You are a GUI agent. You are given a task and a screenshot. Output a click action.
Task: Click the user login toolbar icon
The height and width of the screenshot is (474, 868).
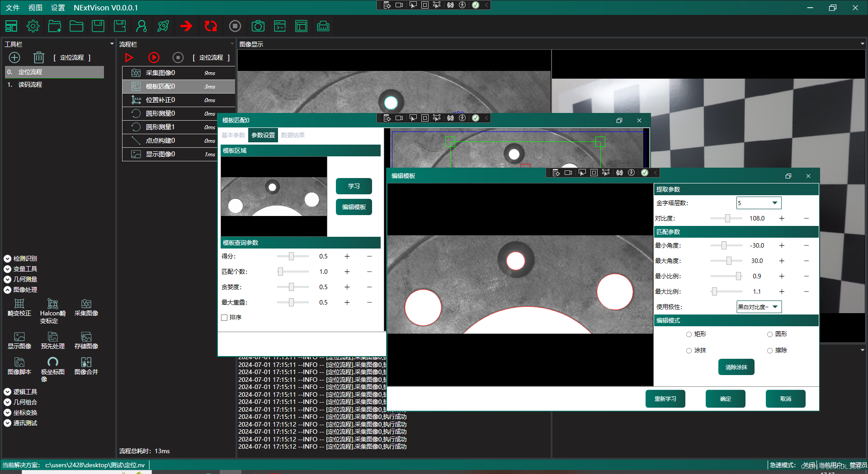click(142, 26)
